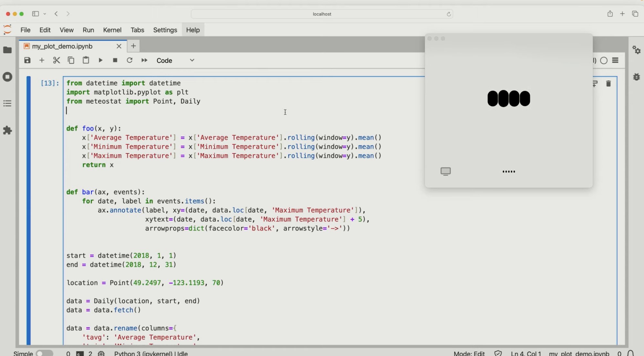Image resolution: width=644 pixels, height=356 pixels.
Task: Click the def bar(ax, events): line
Action: click(106, 192)
